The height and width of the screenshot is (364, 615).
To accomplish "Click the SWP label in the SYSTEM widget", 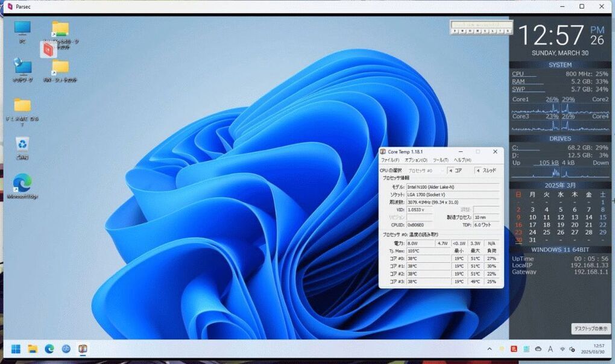I will 519,89.
